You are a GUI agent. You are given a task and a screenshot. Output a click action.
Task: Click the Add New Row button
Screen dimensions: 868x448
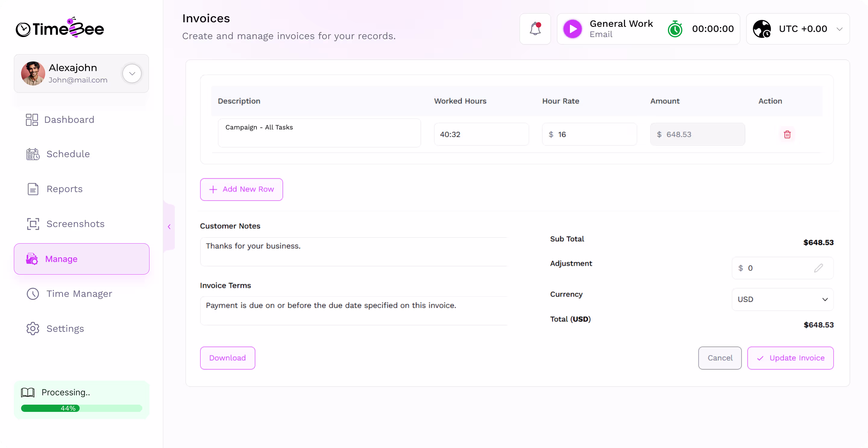pos(241,189)
